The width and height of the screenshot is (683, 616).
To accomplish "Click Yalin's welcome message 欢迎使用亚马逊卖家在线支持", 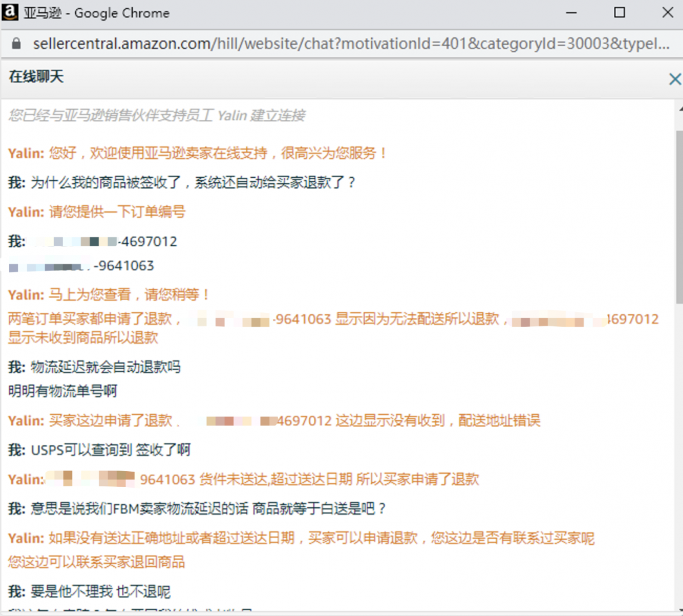I will [x=198, y=153].
